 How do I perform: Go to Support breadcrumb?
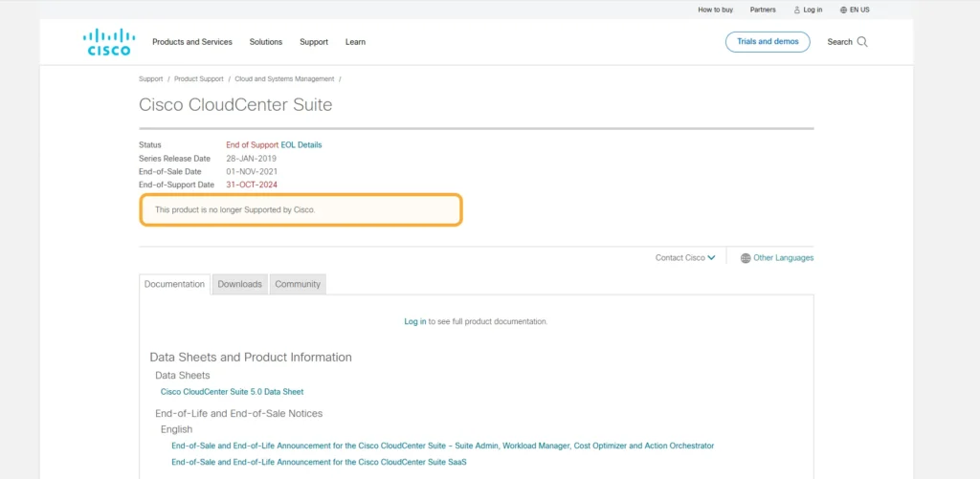pos(150,79)
